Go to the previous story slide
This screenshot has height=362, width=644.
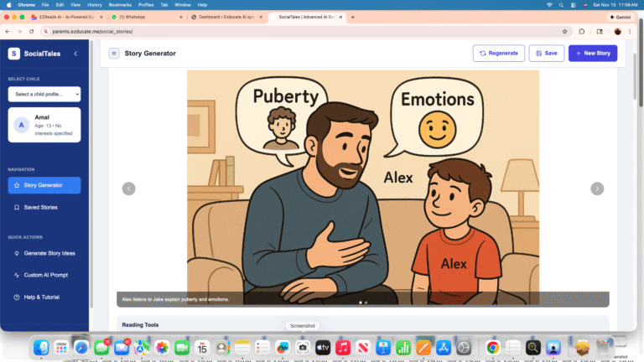click(x=129, y=189)
